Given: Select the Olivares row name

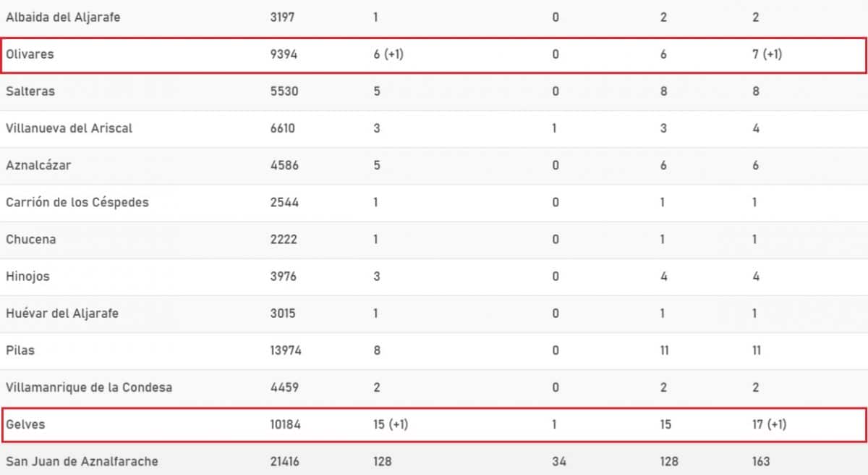Looking at the screenshot, I should pyautogui.click(x=30, y=54).
